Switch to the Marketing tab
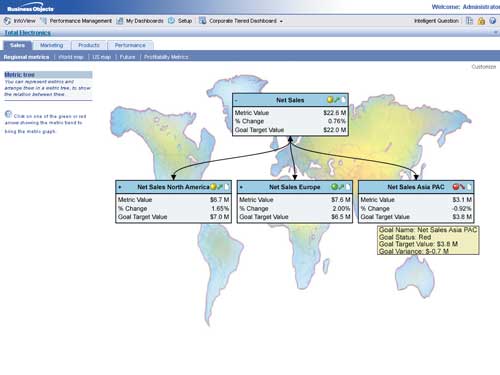The height and width of the screenshot is (375, 500). (52, 45)
